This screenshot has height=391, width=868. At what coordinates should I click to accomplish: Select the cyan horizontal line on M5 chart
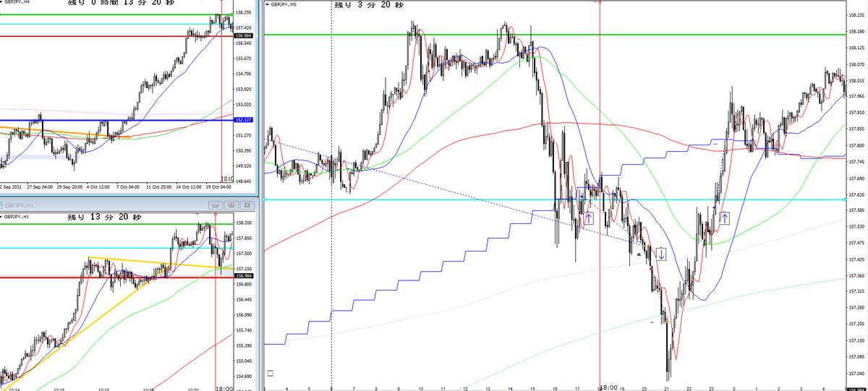554,199
